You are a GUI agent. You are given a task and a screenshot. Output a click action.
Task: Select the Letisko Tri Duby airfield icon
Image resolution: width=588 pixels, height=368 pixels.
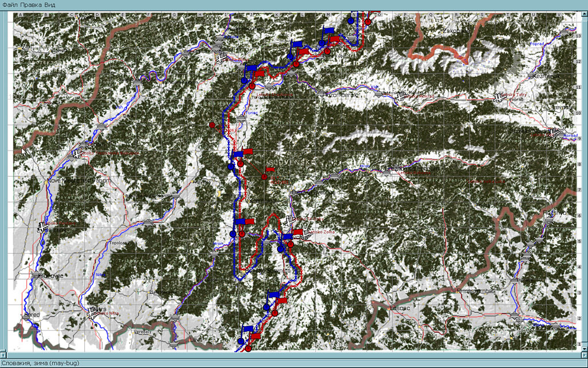click(290, 221)
